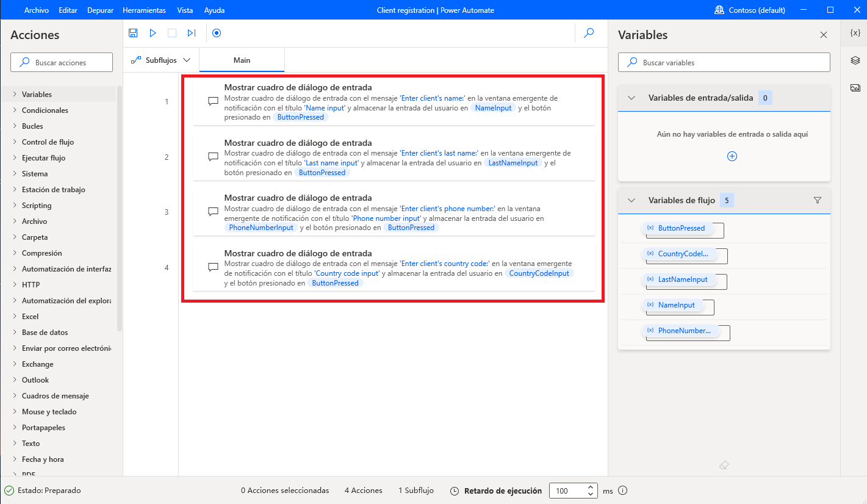Screen dimensions: 867x504
Task: Switch to the Main tab
Action: pos(242,60)
